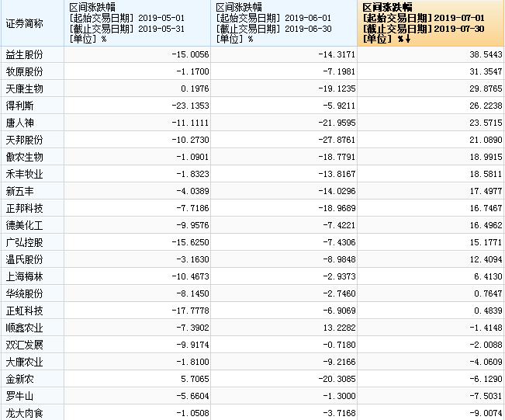Screen dimensions: 505x420
Task: Select June value -7.4306 for 广弘控股
Action: [339, 242]
